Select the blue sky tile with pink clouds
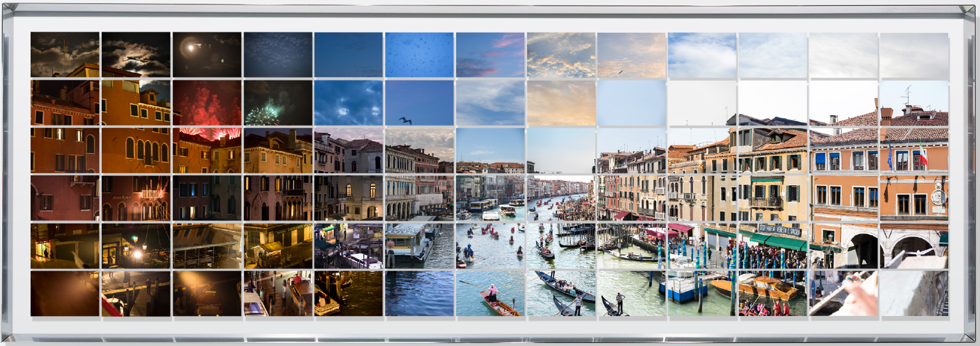 [x=490, y=54]
